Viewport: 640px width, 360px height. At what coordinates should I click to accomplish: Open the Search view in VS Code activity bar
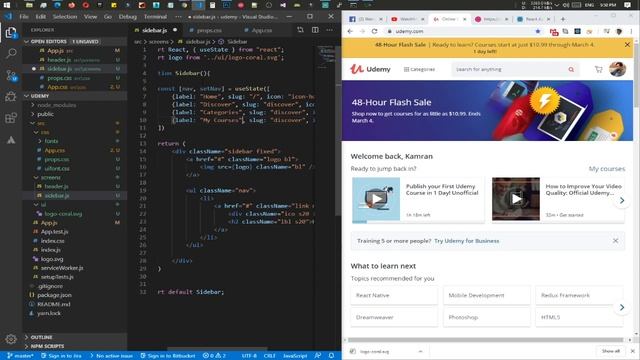pos(11,53)
